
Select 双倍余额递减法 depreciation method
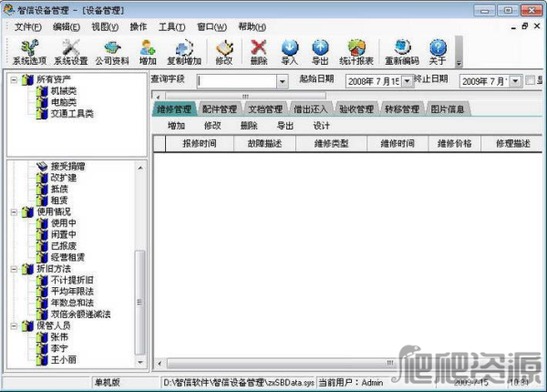(x=81, y=315)
